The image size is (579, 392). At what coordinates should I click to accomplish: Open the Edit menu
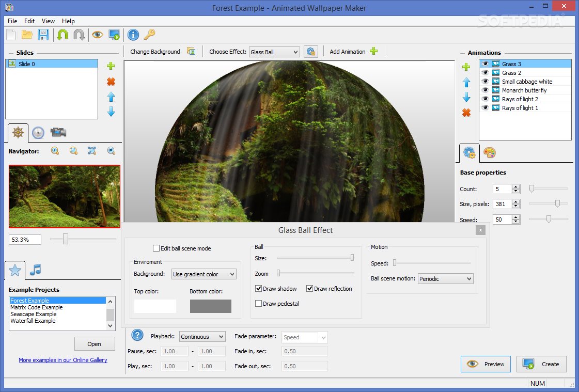click(x=29, y=21)
